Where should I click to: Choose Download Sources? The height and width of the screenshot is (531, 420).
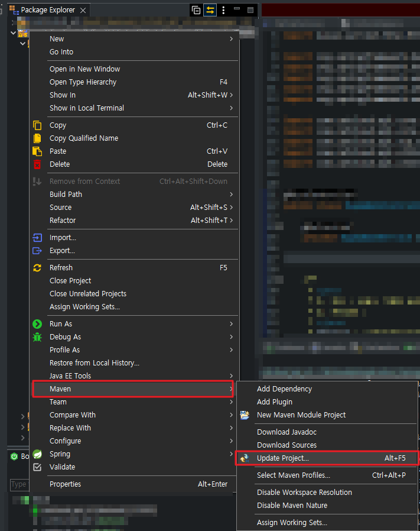coord(327,445)
